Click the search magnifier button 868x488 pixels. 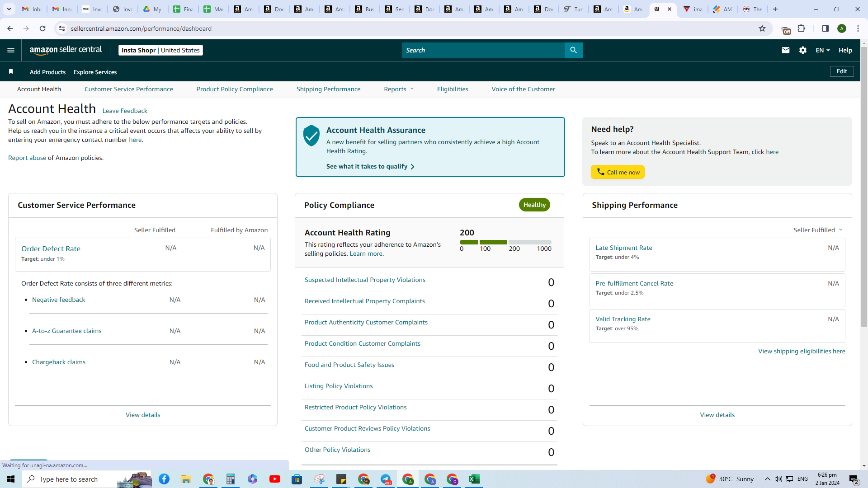[x=573, y=50]
